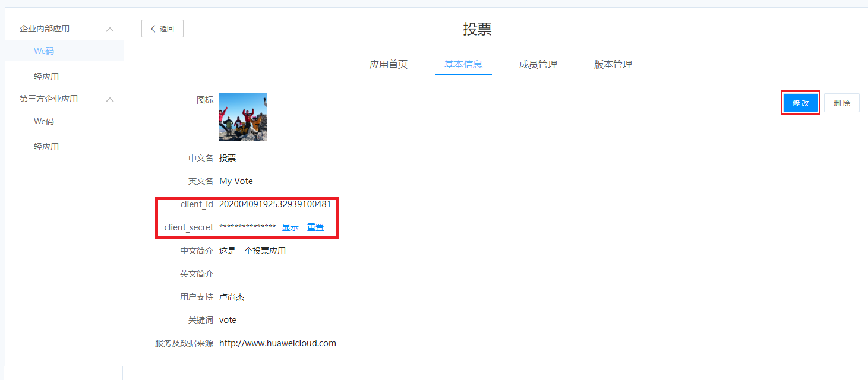Collapse the 第三方企业应用 section chevron
868x380 pixels.
(110, 99)
